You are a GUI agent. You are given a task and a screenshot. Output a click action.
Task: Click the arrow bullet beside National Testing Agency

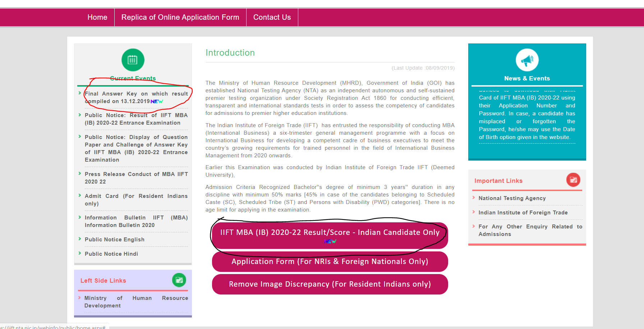[474, 198]
